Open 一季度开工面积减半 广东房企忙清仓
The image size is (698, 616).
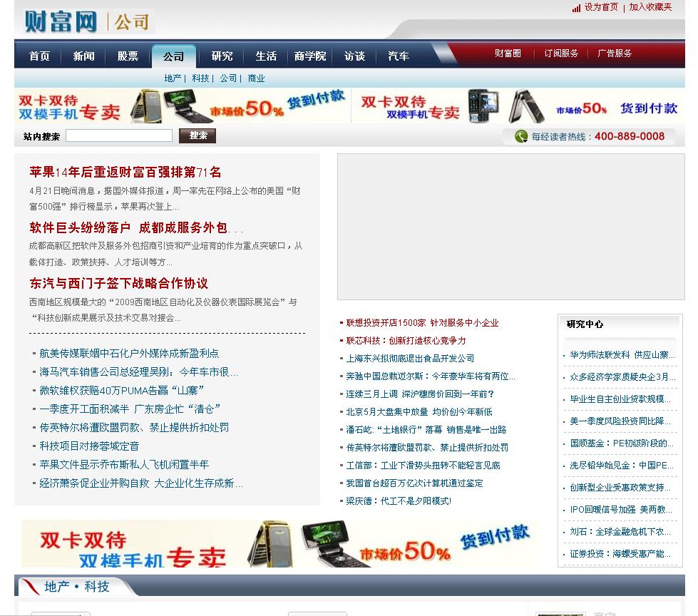click(x=130, y=409)
